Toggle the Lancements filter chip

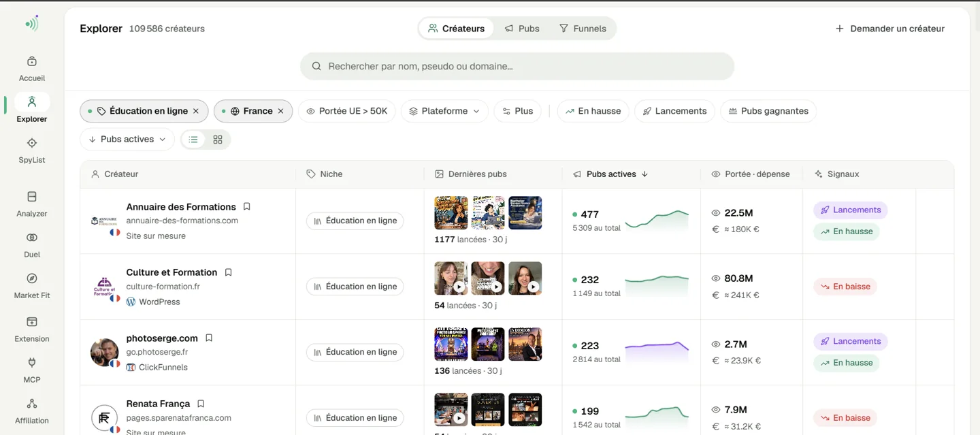[674, 111]
